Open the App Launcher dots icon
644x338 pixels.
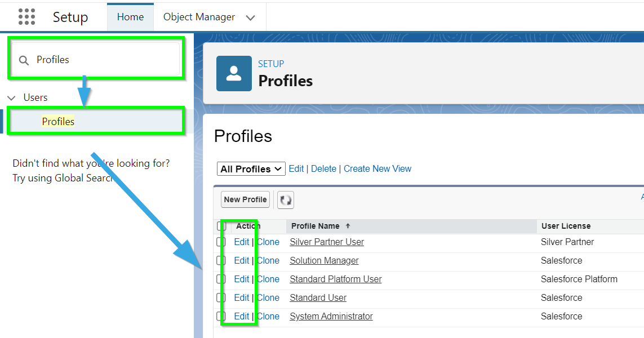tap(26, 17)
